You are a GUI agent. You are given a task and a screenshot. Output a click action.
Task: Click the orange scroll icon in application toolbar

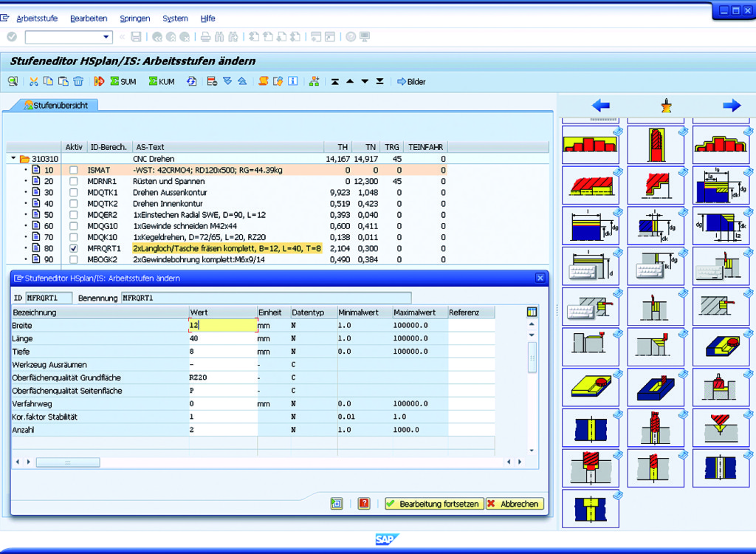[264, 81]
